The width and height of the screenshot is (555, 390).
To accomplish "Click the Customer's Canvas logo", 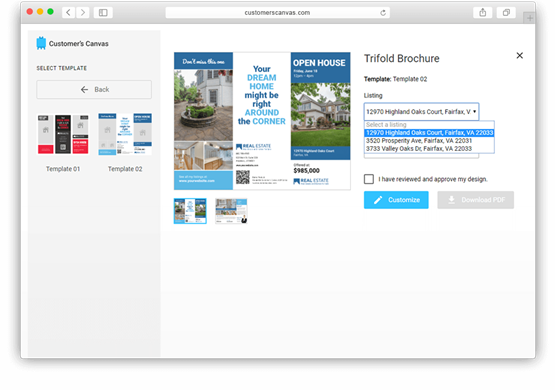I will pos(73,43).
